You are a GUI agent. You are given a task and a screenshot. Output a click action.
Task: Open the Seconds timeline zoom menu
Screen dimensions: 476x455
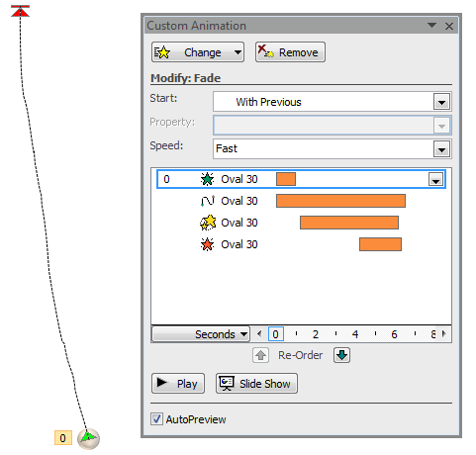pyautogui.click(x=201, y=334)
